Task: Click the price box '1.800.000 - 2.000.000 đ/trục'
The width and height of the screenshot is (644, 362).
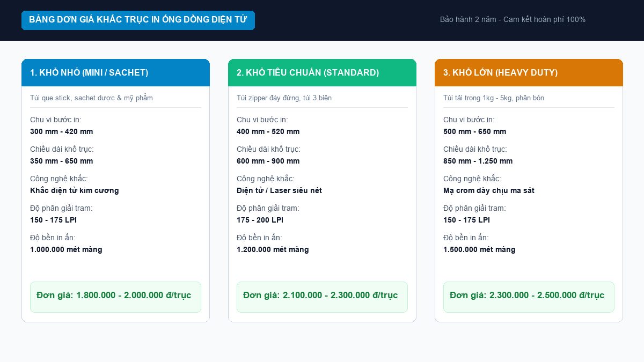Action: (x=115, y=297)
